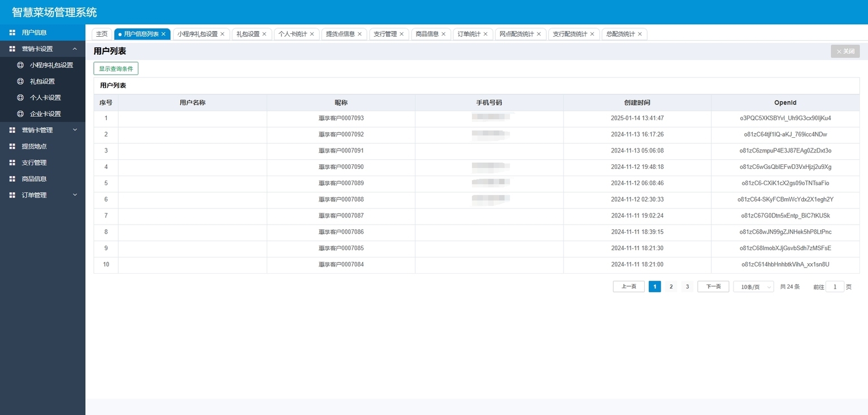This screenshot has width=868, height=415.
Task: Close the 提货点信息 tab with its X
Action: pos(359,34)
